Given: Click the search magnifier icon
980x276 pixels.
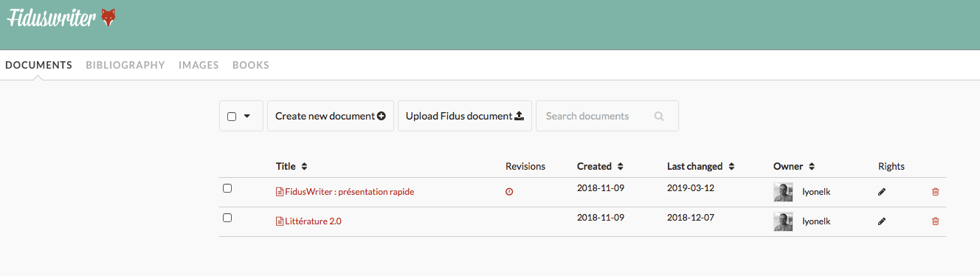Looking at the screenshot, I should pos(659,117).
